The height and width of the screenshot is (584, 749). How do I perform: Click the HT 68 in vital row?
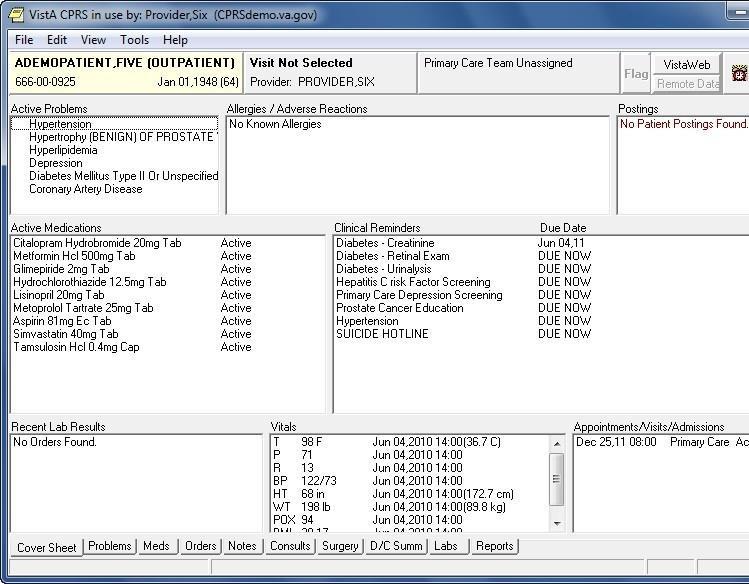point(410,494)
